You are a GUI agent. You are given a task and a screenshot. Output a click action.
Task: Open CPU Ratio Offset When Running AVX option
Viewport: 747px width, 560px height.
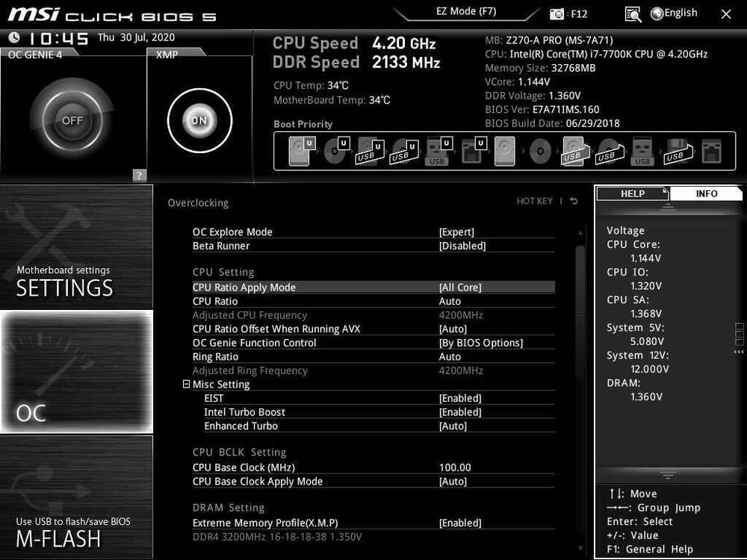tap(373, 329)
